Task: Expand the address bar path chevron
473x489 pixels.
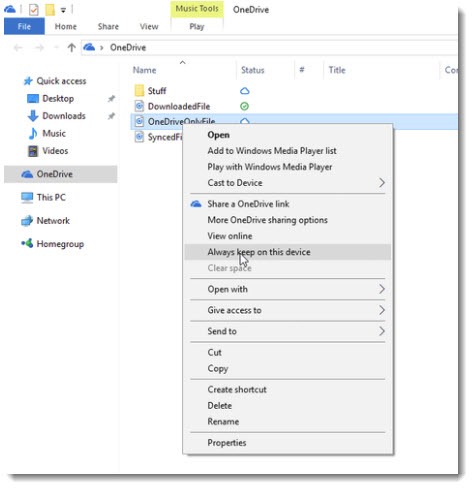Action: 102,48
